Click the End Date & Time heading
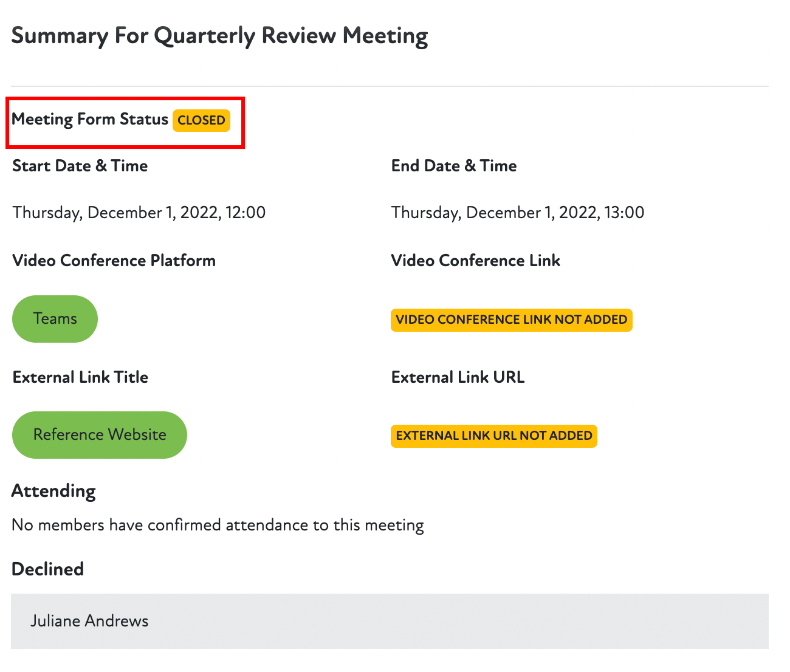 (x=454, y=166)
